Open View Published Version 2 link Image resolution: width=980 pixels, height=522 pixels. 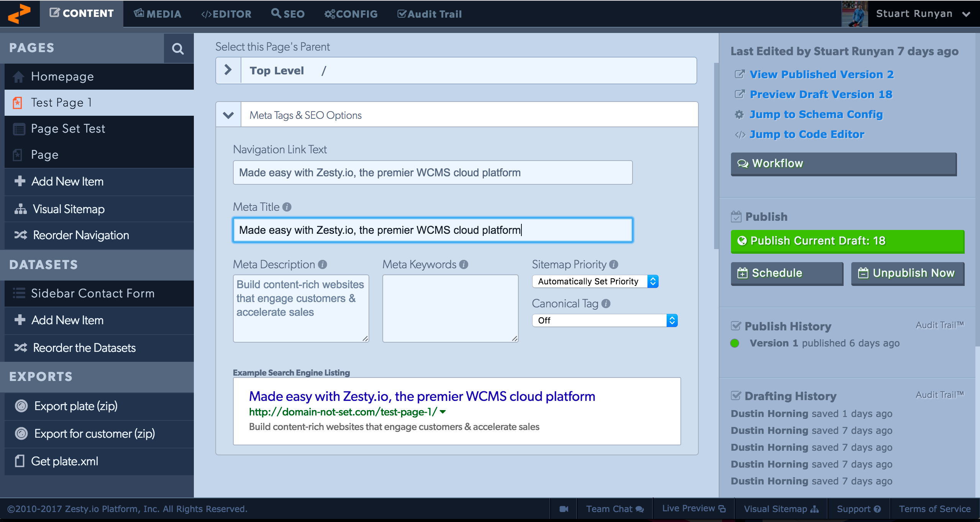(x=821, y=74)
